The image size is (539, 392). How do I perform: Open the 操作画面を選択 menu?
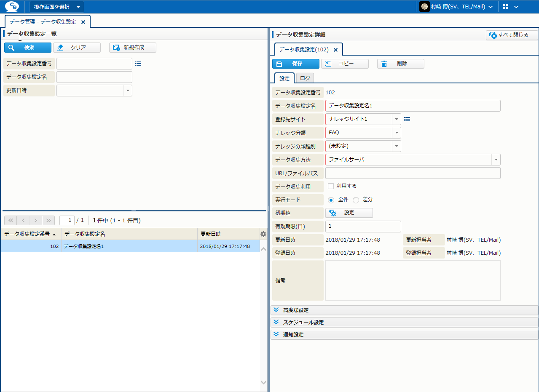(56, 7)
